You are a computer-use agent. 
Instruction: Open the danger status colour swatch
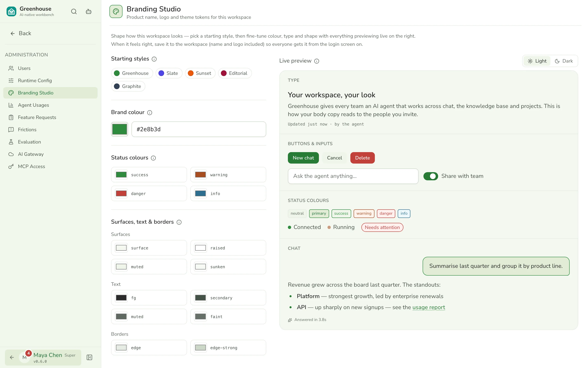click(121, 194)
